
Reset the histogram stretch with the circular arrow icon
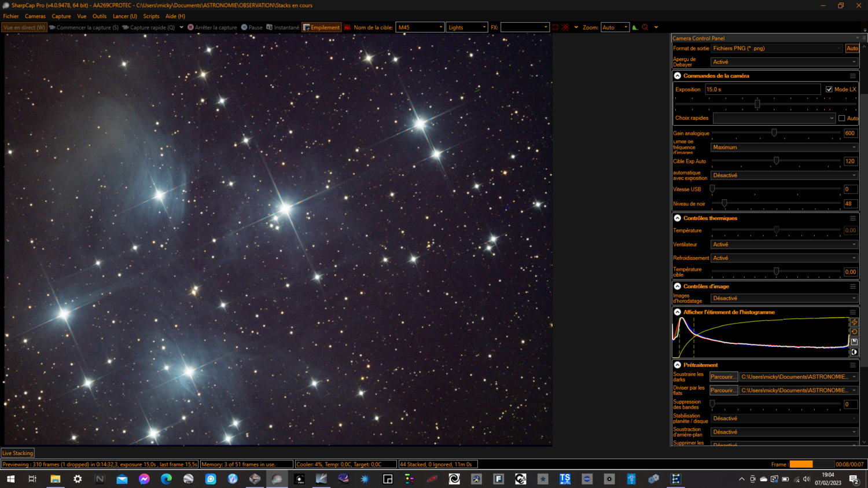(x=854, y=332)
